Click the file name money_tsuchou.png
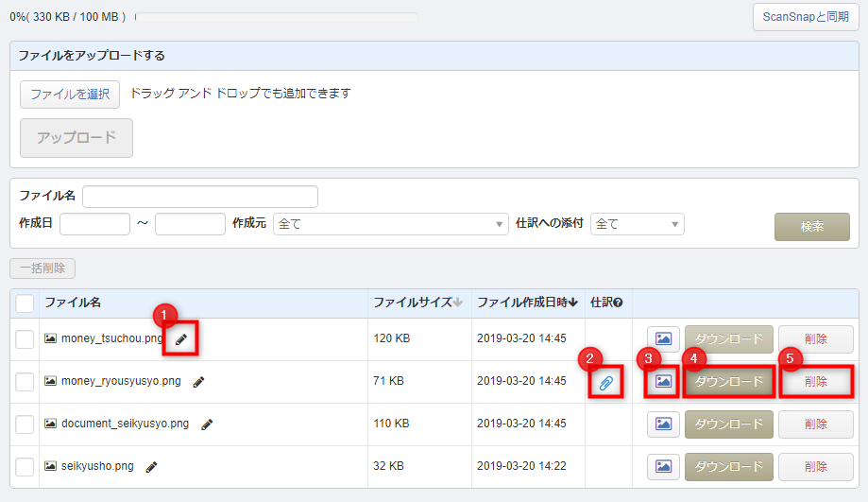Image resolution: width=868 pixels, height=502 pixels. (112, 338)
